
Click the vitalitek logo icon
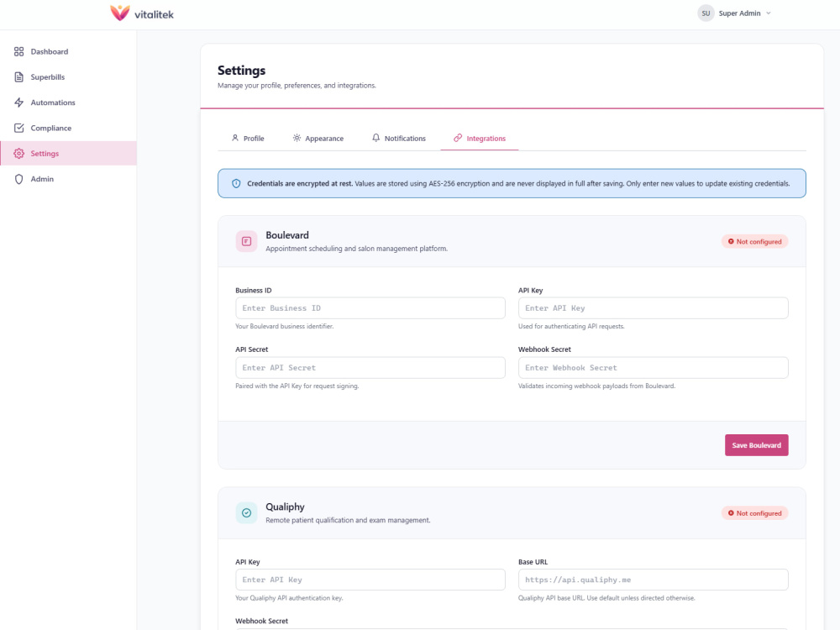120,13
